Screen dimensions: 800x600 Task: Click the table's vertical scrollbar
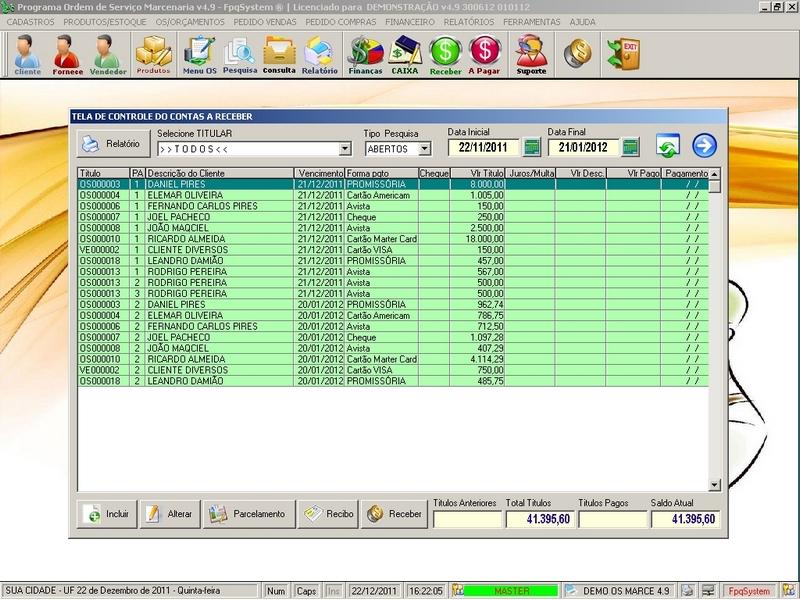[714, 330]
